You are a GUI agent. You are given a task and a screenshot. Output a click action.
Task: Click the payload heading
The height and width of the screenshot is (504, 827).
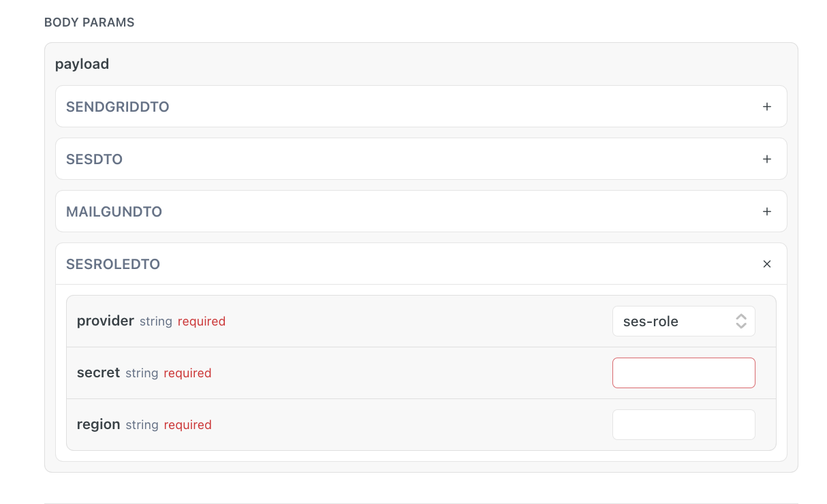82,64
